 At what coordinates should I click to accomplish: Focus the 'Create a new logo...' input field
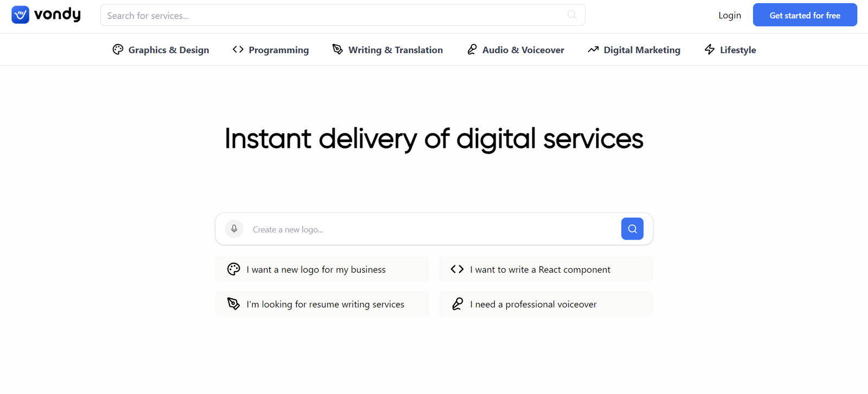pyautogui.click(x=429, y=229)
